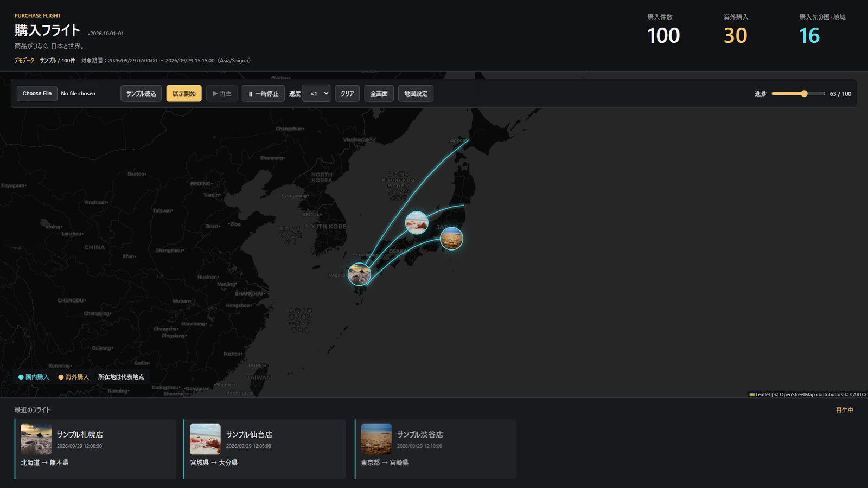The width and height of the screenshot is (868, 488).
Task: Click the 東京都 → 宮崎県 route text
Action: point(385,463)
